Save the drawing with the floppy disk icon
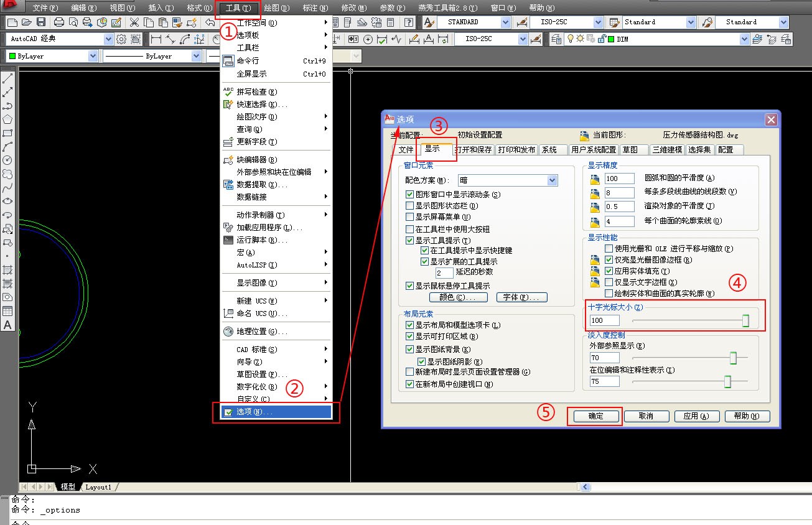This screenshot has height=525, width=812. (41, 22)
